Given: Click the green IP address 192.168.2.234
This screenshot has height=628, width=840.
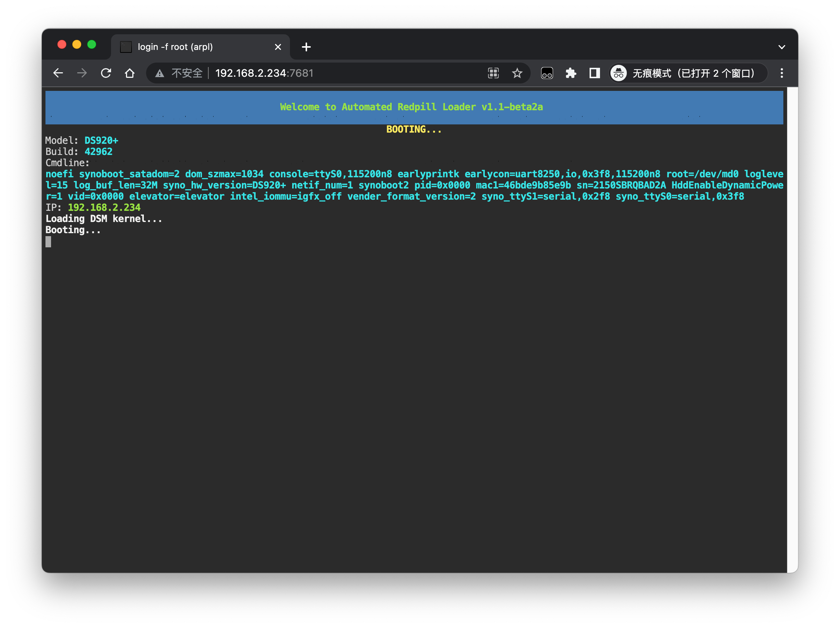Looking at the screenshot, I should coord(104,207).
